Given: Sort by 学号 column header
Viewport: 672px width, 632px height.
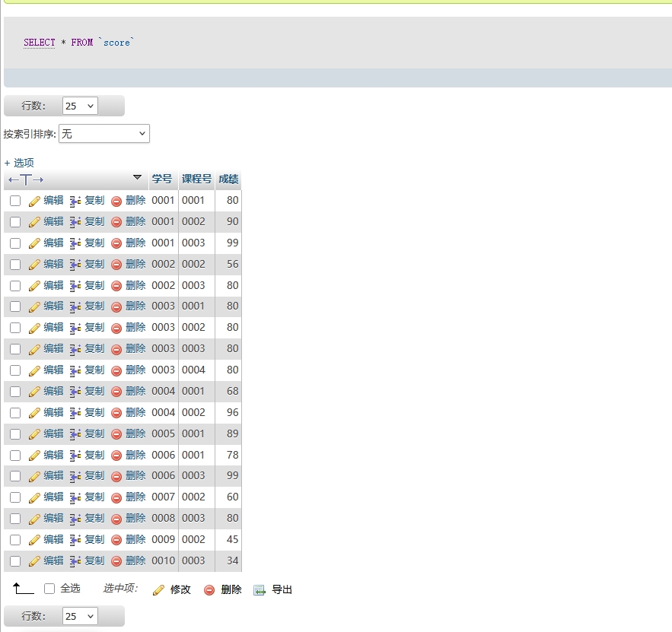Looking at the screenshot, I should coord(162,179).
